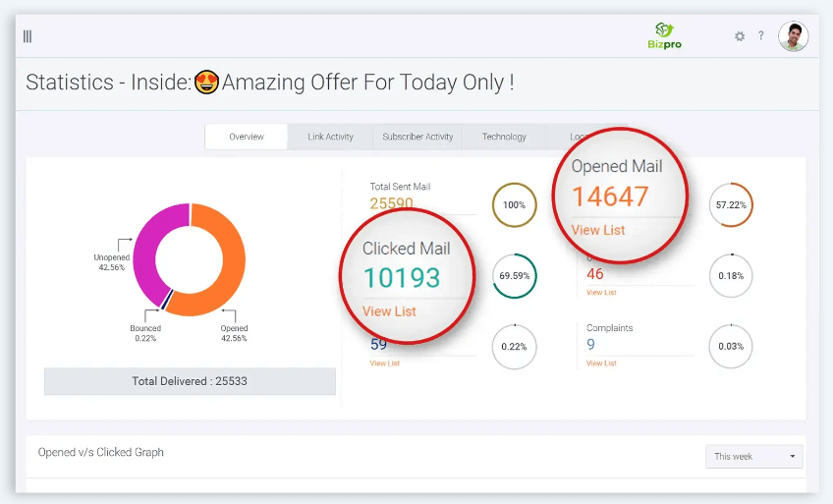Open View List under Complaints
The image size is (833, 504).
(601, 364)
